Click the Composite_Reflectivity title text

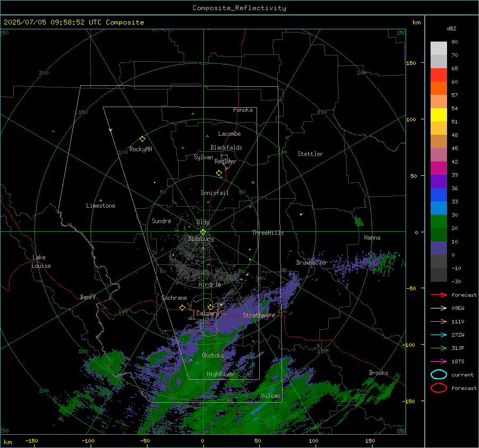coord(240,8)
